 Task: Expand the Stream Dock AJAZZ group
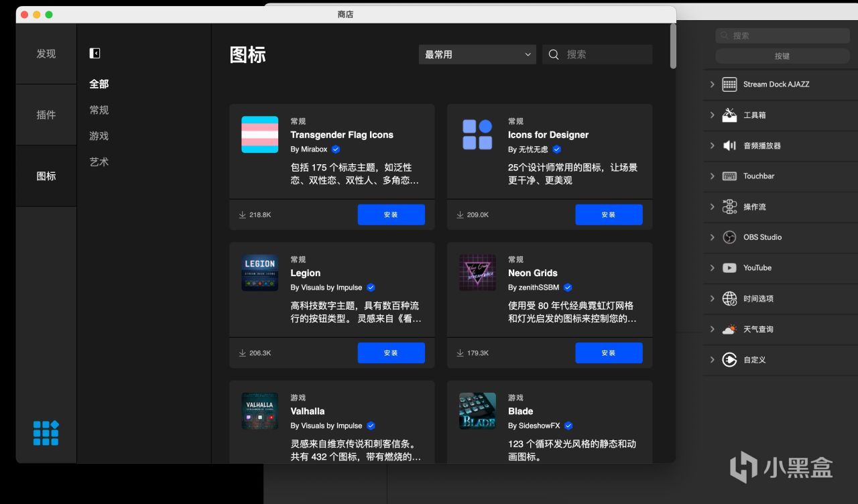[712, 84]
